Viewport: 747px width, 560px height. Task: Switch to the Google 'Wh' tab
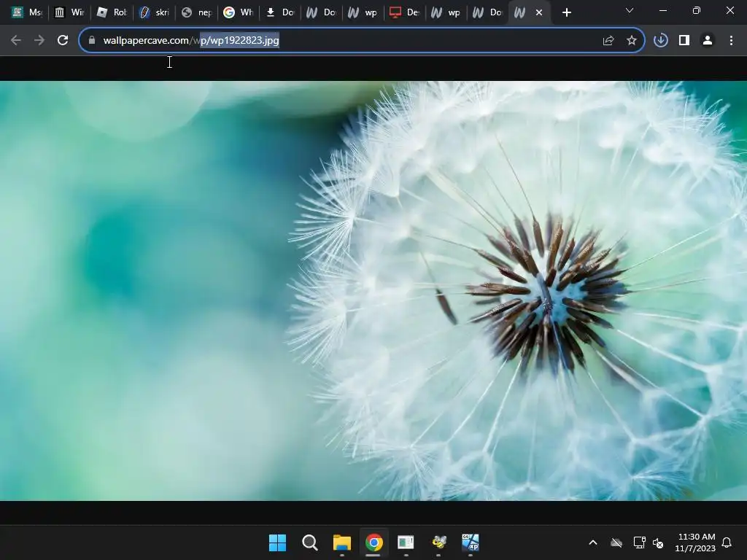point(239,12)
